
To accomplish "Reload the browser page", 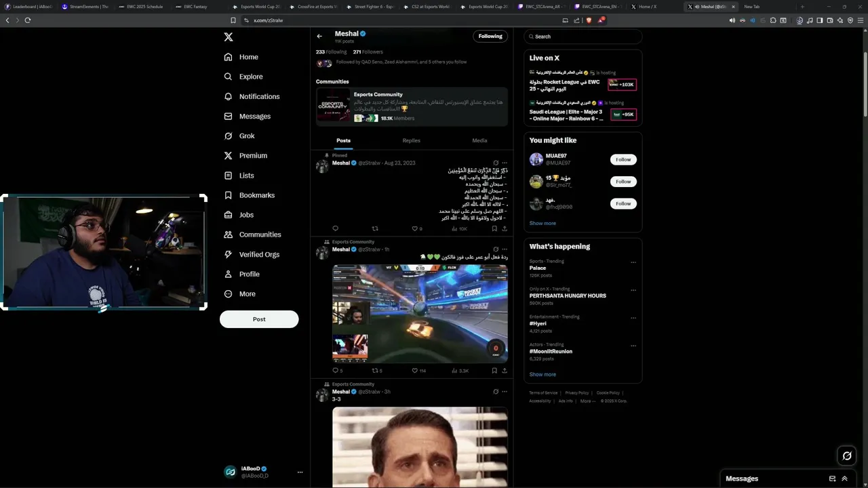I will [x=28, y=20].
